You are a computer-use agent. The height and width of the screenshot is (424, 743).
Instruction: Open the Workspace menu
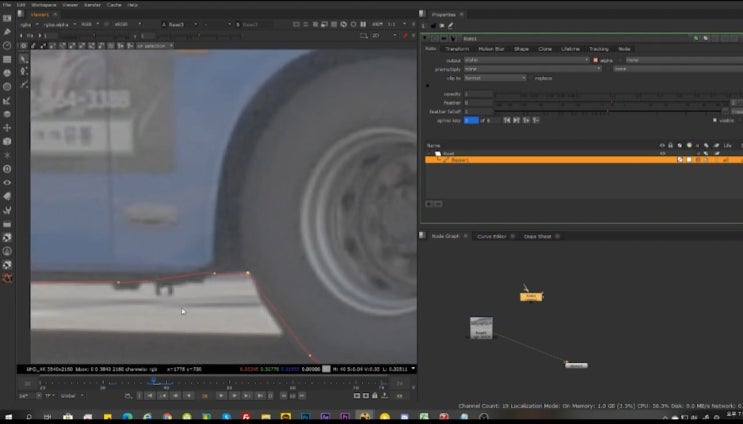42,5
